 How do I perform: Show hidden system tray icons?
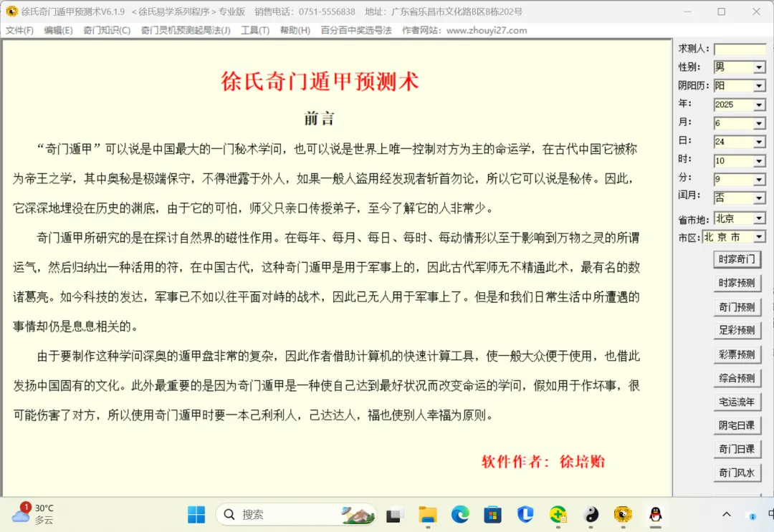tap(727, 514)
